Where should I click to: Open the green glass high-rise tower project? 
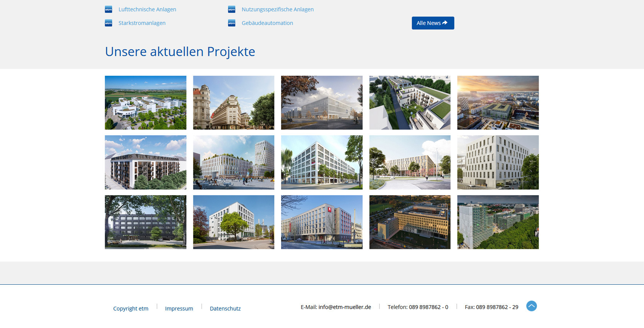click(498, 222)
